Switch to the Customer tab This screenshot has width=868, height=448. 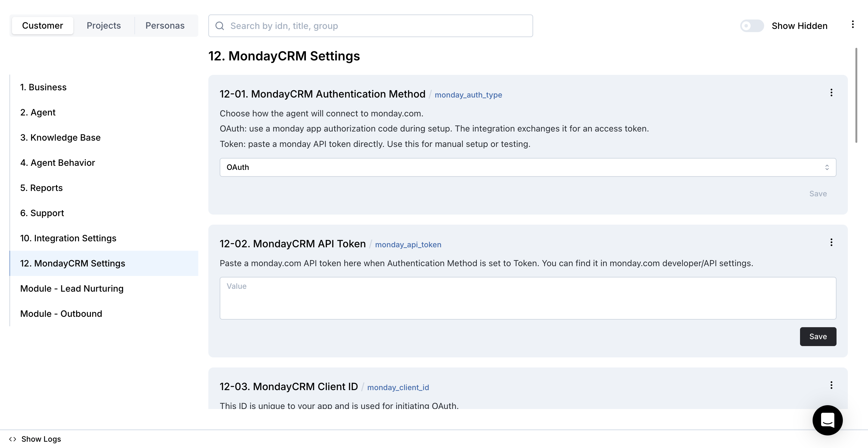point(42,25)
